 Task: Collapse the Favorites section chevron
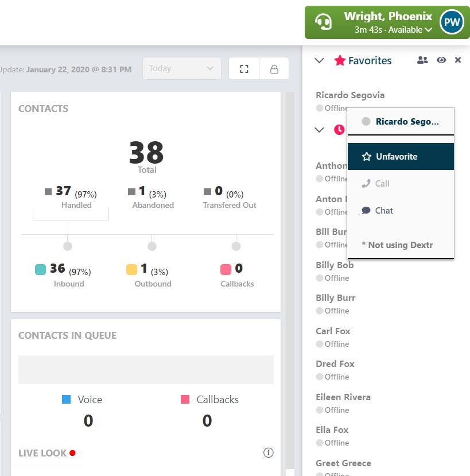coord(319,60)
